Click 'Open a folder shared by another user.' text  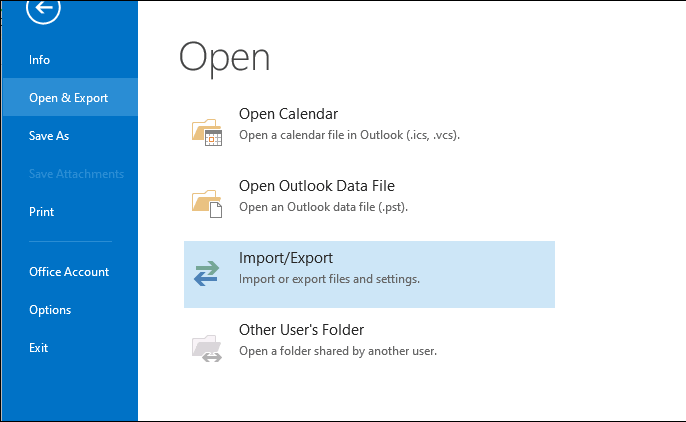tap(338, 351)
